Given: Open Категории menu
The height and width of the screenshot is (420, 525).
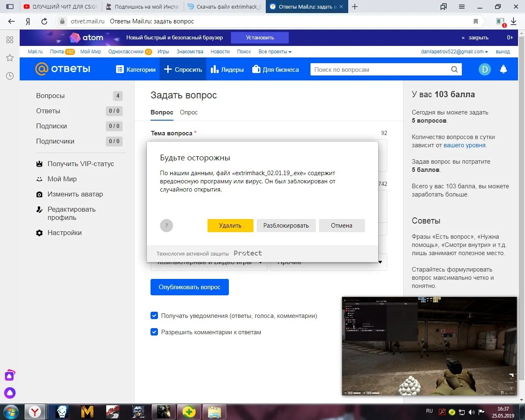Looking at the screenshot, I should [x=136, y=69].
